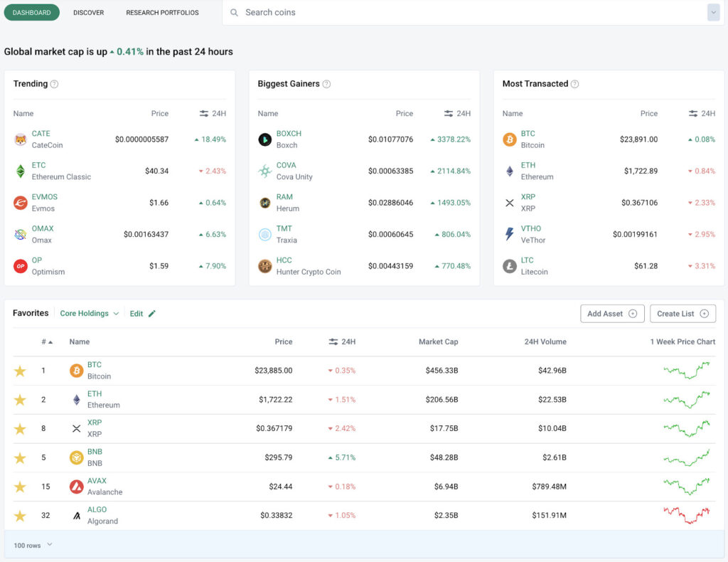The image size is (728, 562).
Task: Switch to the Discover tab
Action: pos(88,12)
